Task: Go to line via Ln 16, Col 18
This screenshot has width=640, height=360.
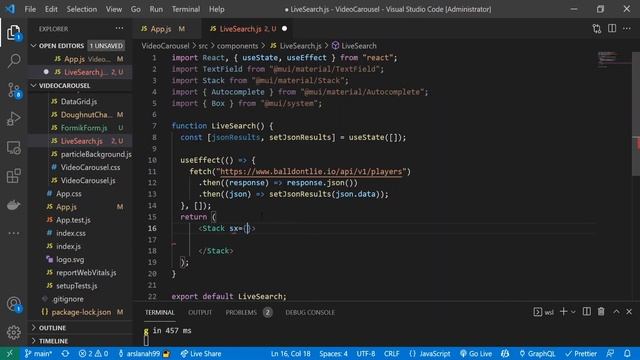Action: (291, 353)
